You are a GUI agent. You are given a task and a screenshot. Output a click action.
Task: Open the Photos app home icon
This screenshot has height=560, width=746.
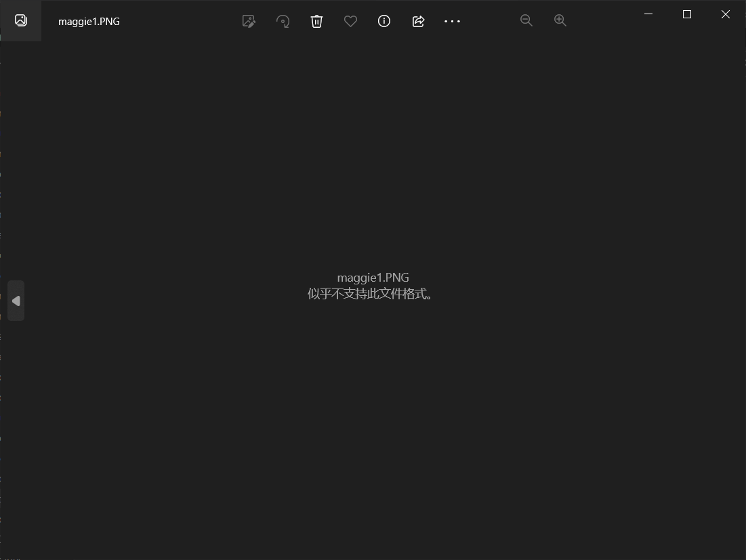(20, 20)
